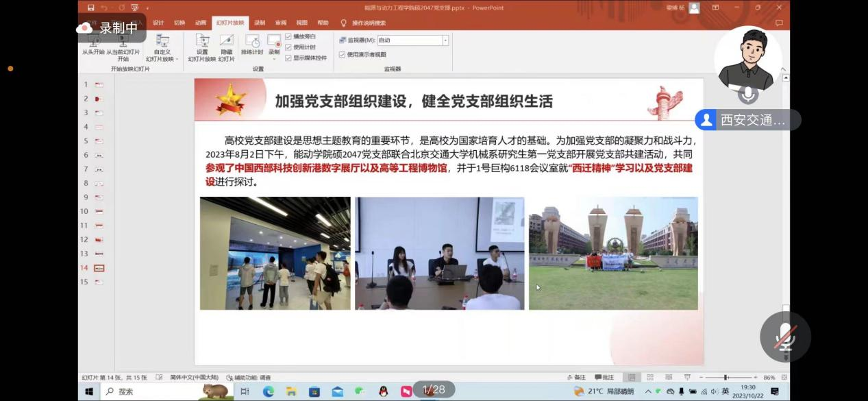
Task: Click the Set Up Slide Show icon
Action: click(x=202, y=45)
